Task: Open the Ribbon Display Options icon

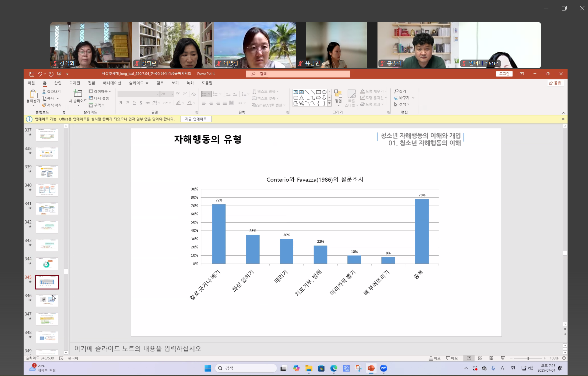Action: click(522, 74)
